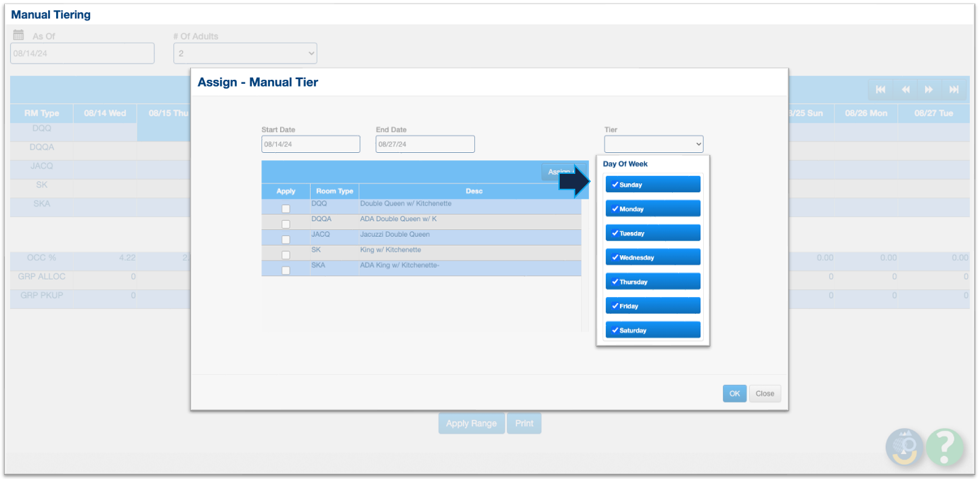
Task: Jump to last date range page
Action: pos(954,89)
